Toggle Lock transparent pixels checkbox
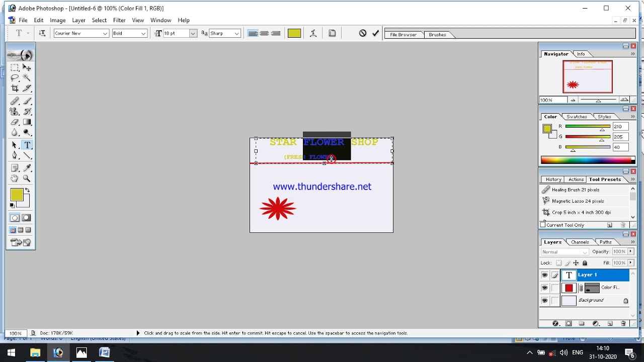This screenshot has height=362, width=644. [558, 263]
